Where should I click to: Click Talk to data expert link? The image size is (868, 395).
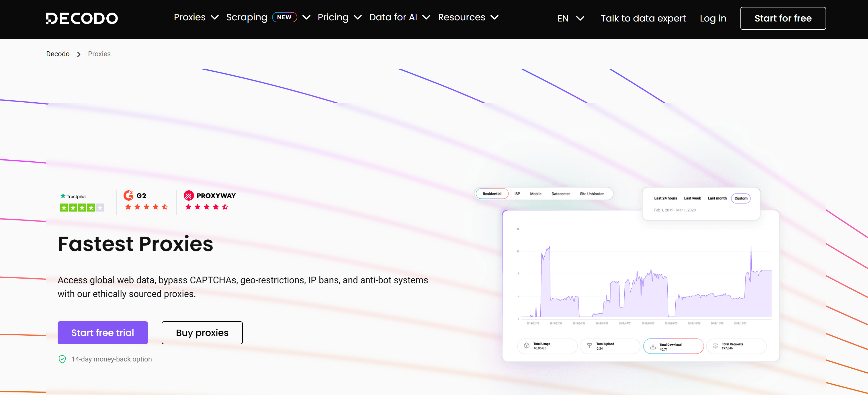643,18
